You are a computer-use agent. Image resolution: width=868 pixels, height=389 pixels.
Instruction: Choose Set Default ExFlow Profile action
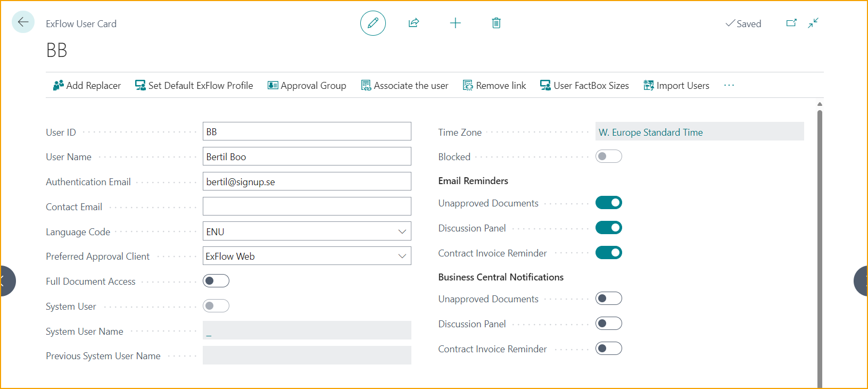point(194,85)
